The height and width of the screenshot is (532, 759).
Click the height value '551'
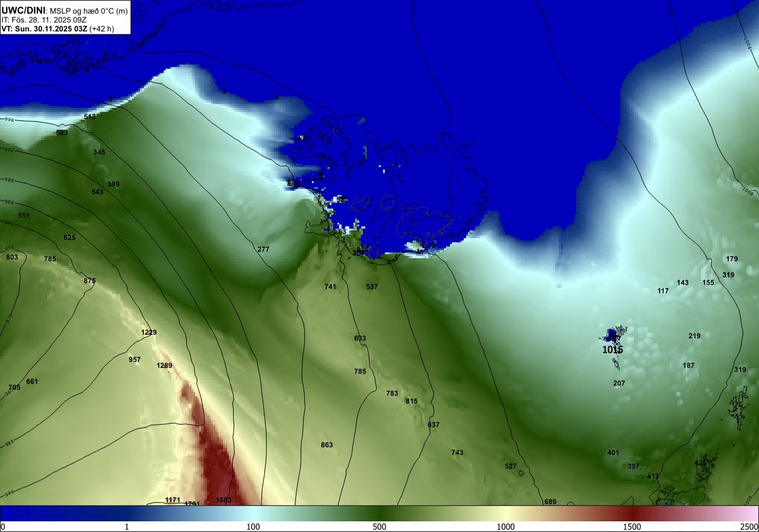click(x=24, y=216)
